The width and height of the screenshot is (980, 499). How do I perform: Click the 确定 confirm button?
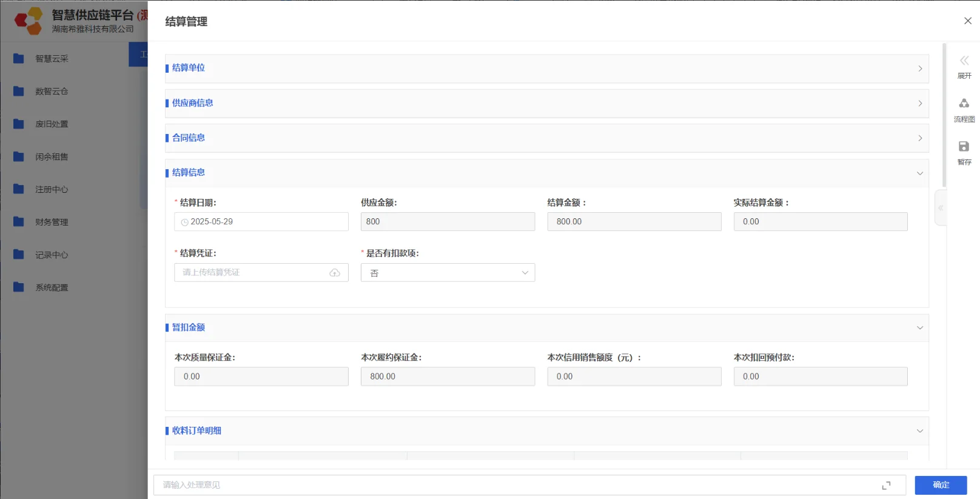[941, 485]
